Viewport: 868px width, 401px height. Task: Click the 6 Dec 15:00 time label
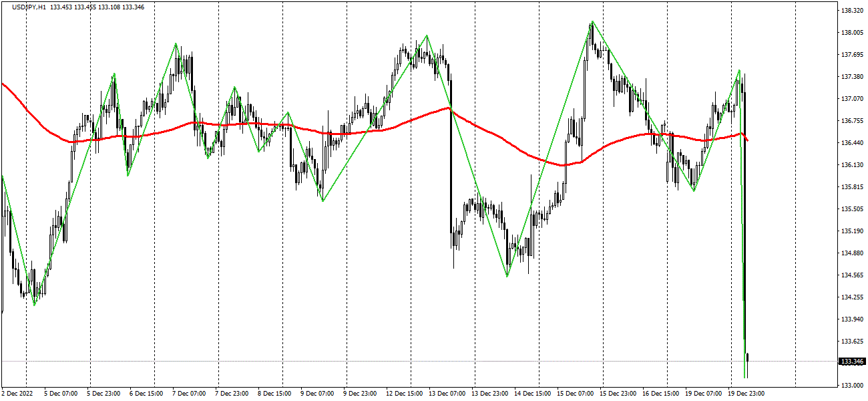[147, 394]
